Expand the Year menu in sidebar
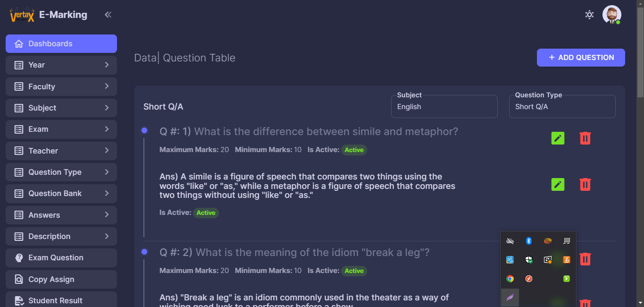 coord(61,65)
